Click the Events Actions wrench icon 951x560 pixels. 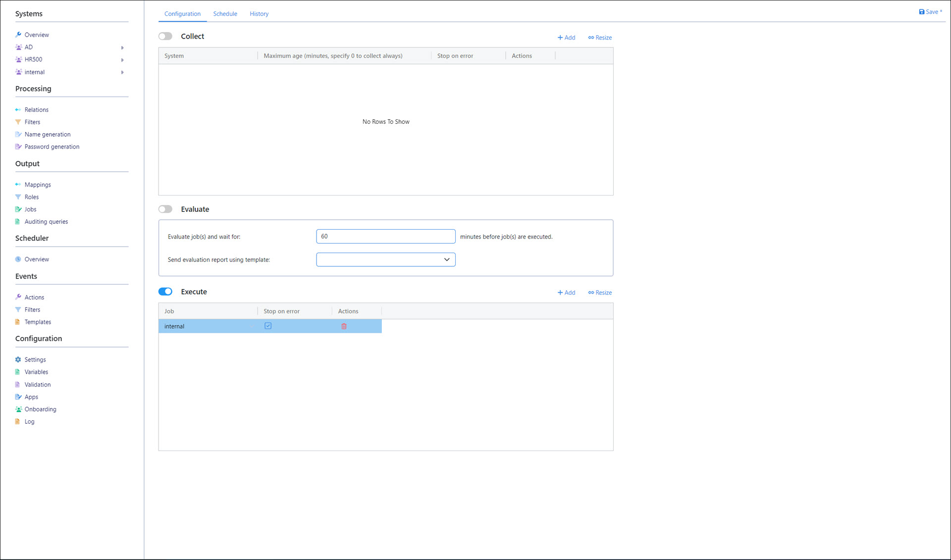click(x=18, y=298)
